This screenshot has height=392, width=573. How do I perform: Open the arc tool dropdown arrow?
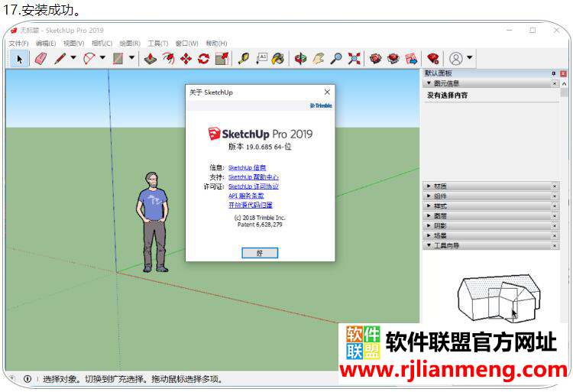102,58
